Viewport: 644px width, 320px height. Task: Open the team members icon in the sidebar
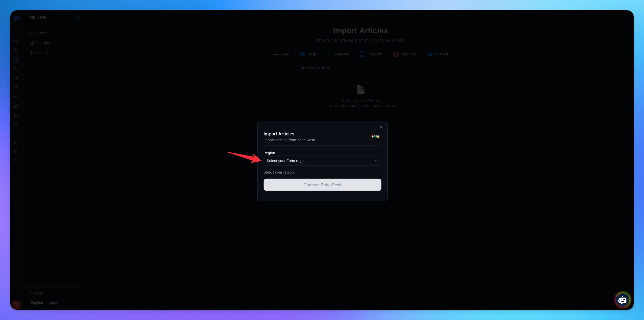pos(16,152)
